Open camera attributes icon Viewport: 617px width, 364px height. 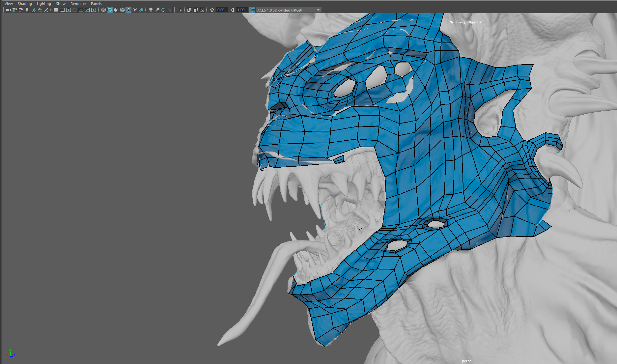pyautogui.click(x=21, y=10)
